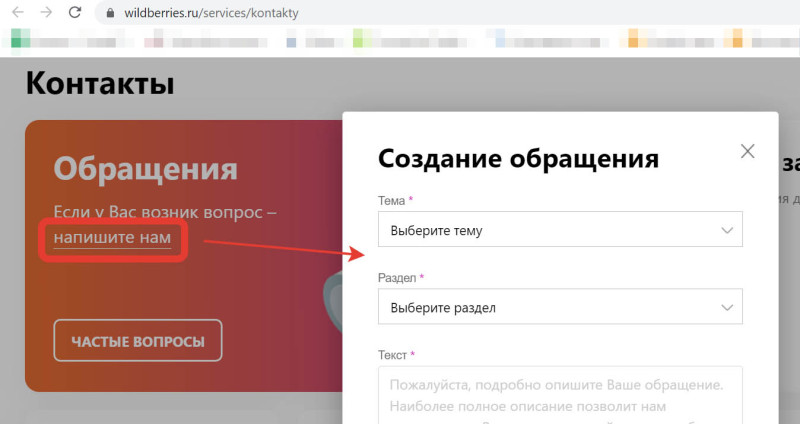Select the Тема field label

(x=391, y=201)
